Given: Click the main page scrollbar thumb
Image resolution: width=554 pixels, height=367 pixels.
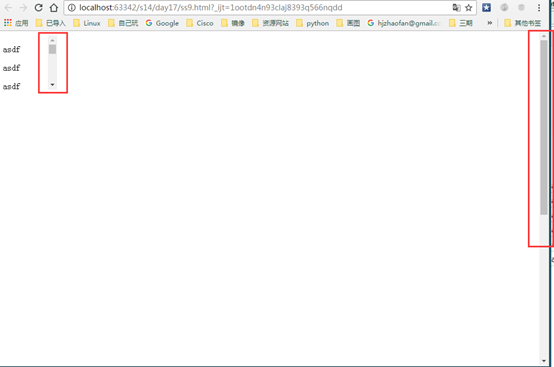Looking at the screenshot, I should (543, 127).
